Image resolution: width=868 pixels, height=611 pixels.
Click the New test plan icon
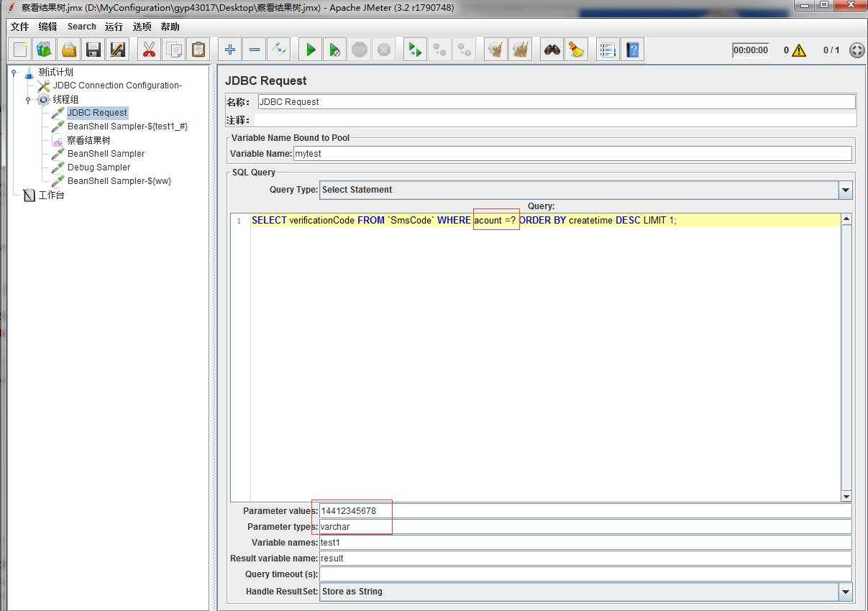coord(20,50)
